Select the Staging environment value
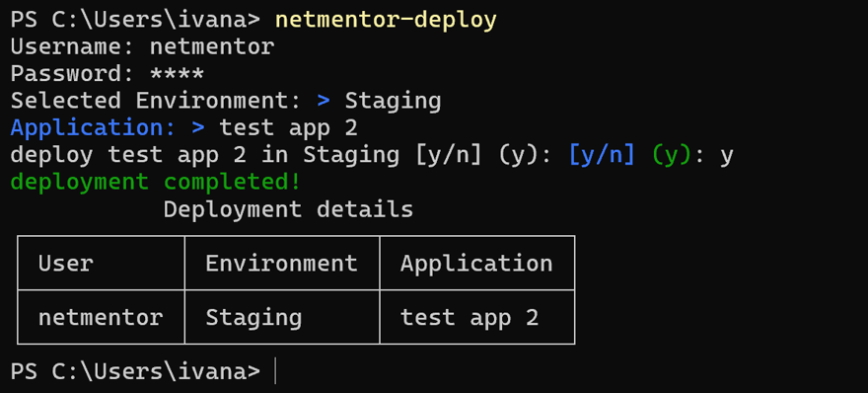 (x=393, y=102)
